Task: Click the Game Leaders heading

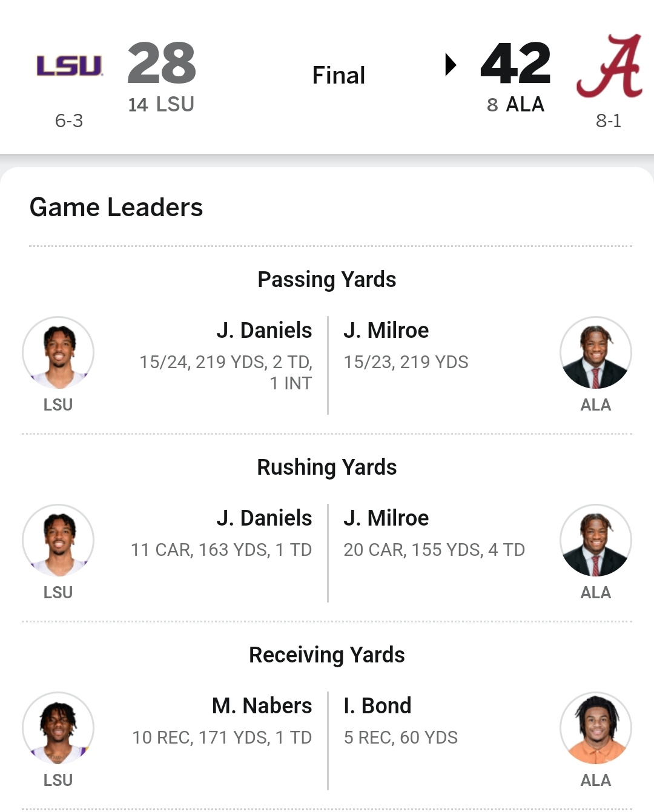Action: [x=116, y=207]
